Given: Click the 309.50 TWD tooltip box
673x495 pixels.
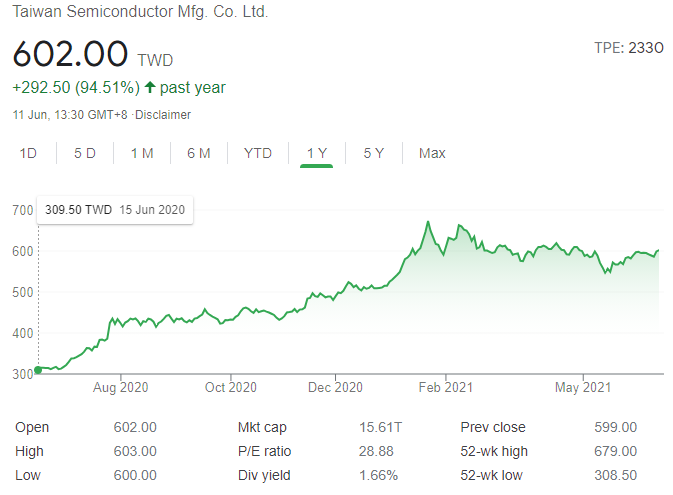Looking at the screenshot, I should (x=115, y=210).
